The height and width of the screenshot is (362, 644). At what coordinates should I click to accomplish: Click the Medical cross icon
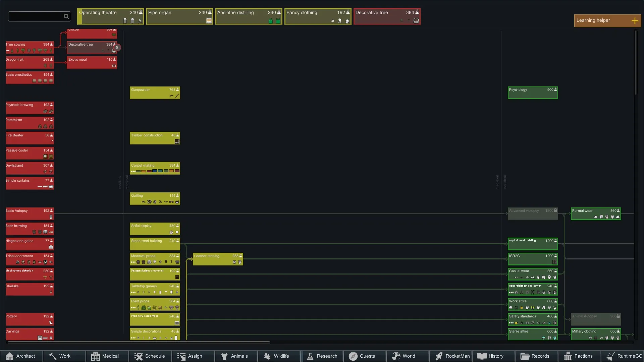95,356
